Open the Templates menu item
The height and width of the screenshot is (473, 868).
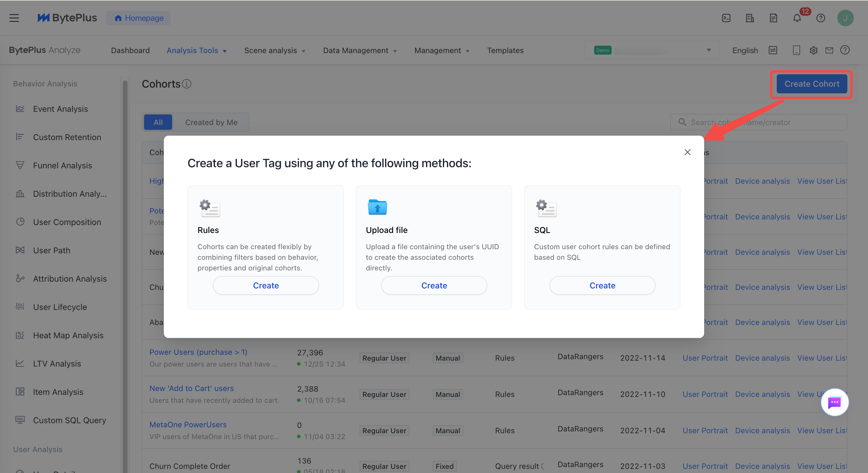point(505,50)
